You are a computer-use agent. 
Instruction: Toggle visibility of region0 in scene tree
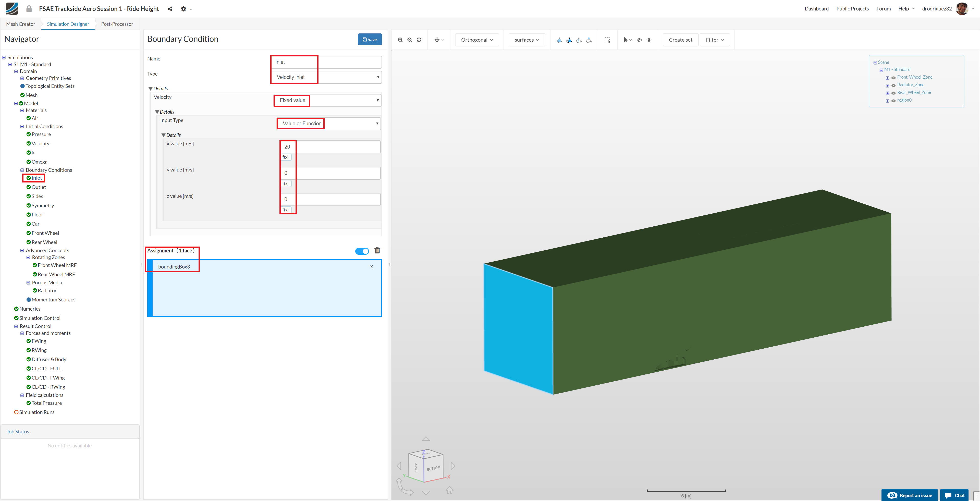click(893, 101)
